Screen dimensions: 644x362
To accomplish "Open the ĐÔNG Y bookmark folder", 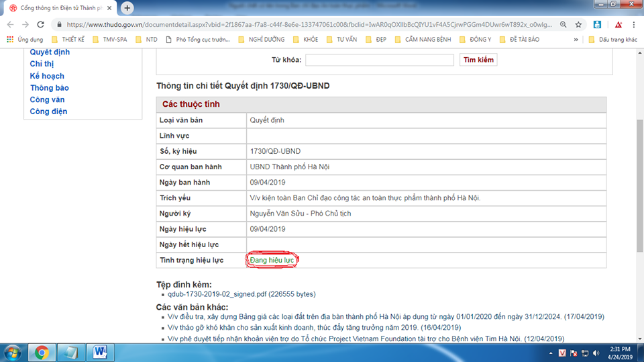I will (475, 40).
